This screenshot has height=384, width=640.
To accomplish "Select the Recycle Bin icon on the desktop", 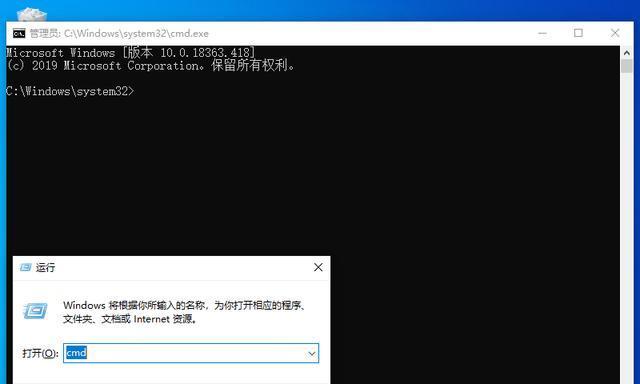I will (31, 14).
